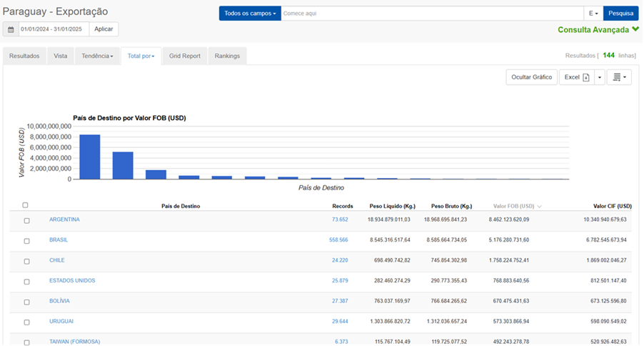The image size is (644, 346).
Task: Toggle the select-all checkbox in table header
Action: (25, 205)
